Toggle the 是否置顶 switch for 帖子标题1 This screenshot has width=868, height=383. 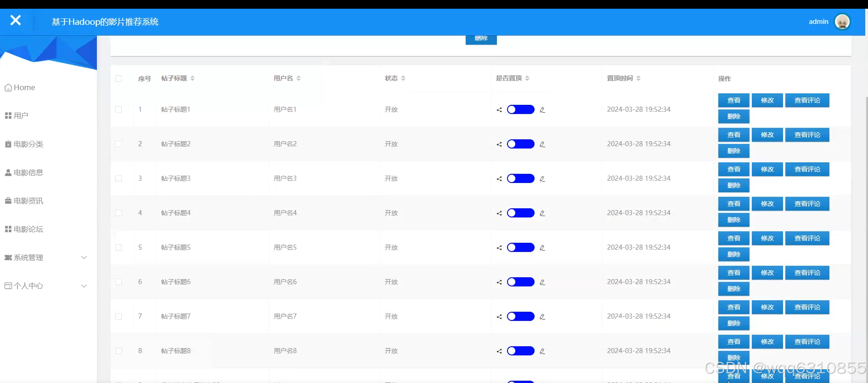pos(521,109)
